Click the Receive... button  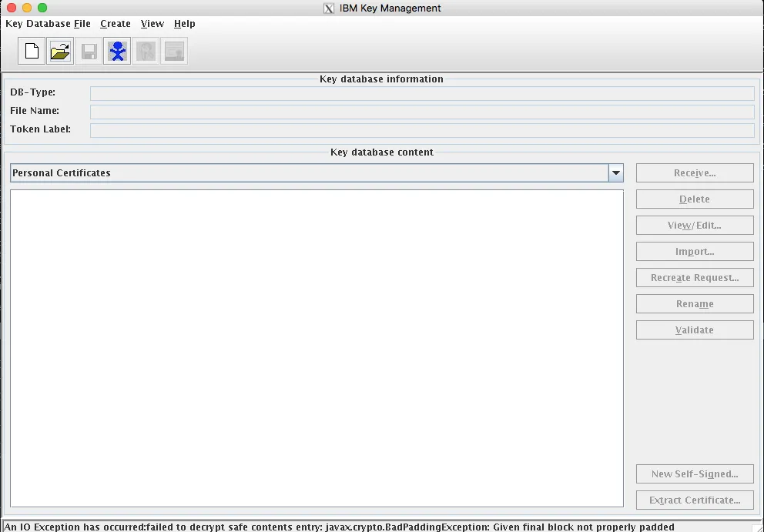tap(695, 173)
